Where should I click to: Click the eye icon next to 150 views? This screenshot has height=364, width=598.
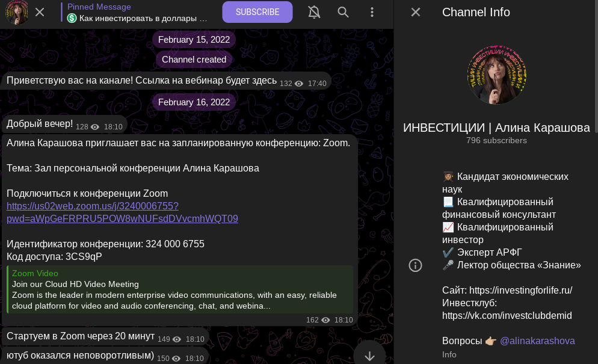(x=176, y=358)
